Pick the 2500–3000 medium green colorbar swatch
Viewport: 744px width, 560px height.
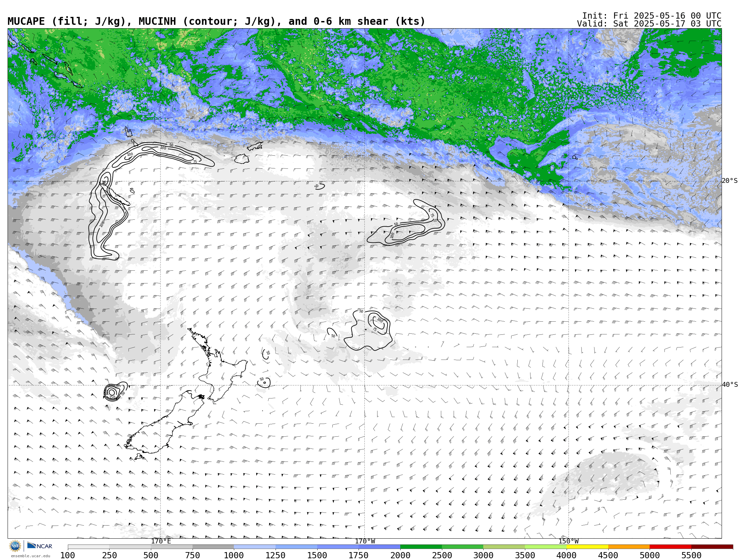tap(463, 547)
